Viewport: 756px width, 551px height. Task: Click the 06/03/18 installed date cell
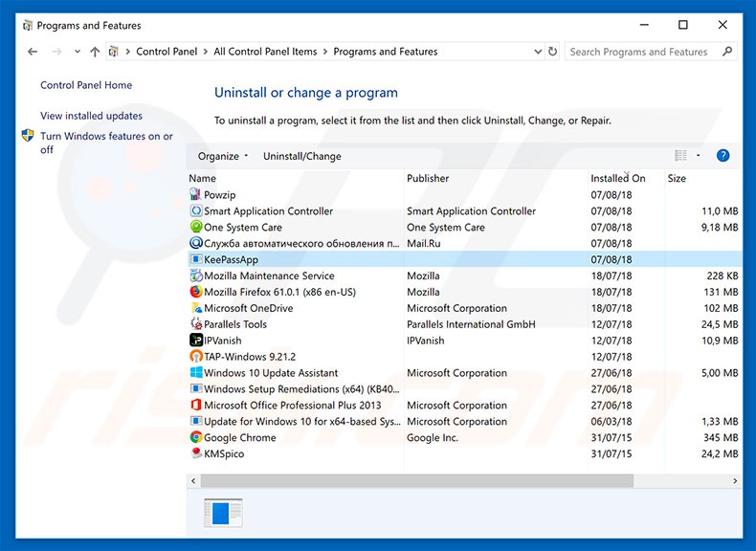[611, 421]
